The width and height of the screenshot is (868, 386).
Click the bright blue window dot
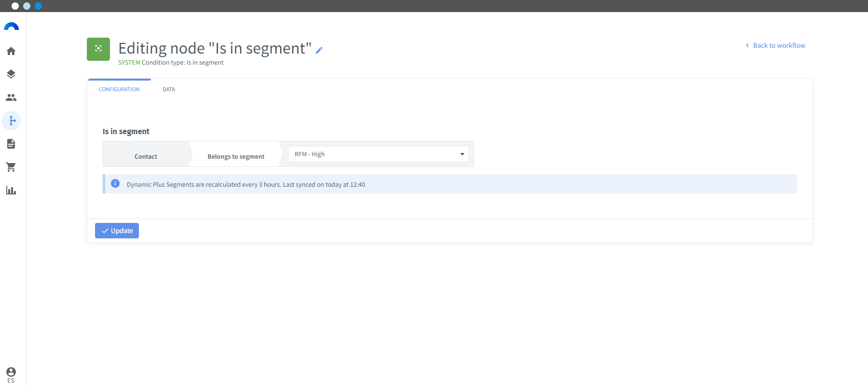39,6
